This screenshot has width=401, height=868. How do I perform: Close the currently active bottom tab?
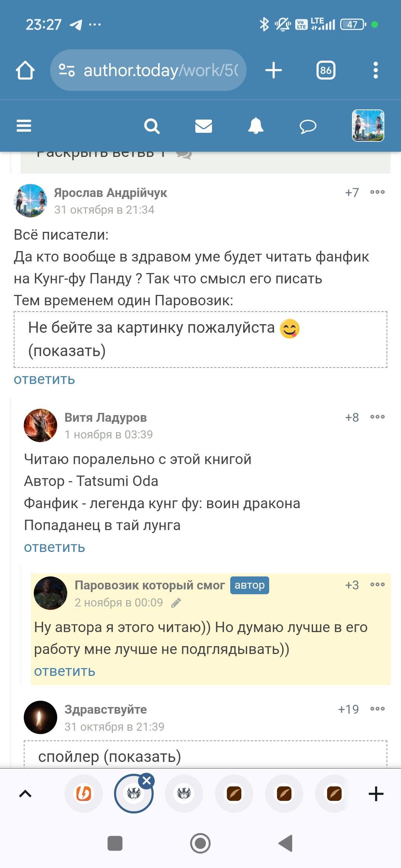147,781
